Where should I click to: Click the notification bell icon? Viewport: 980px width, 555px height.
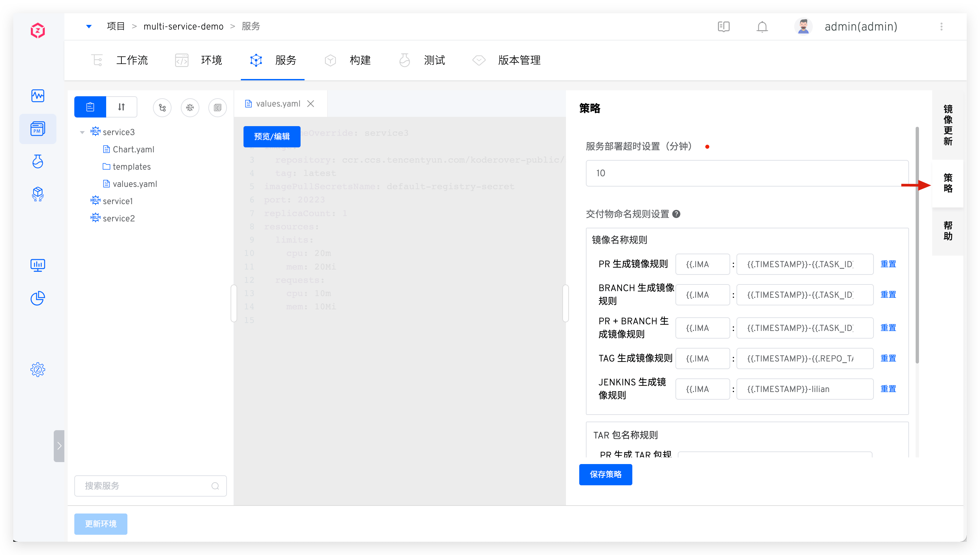coord(762,27)
